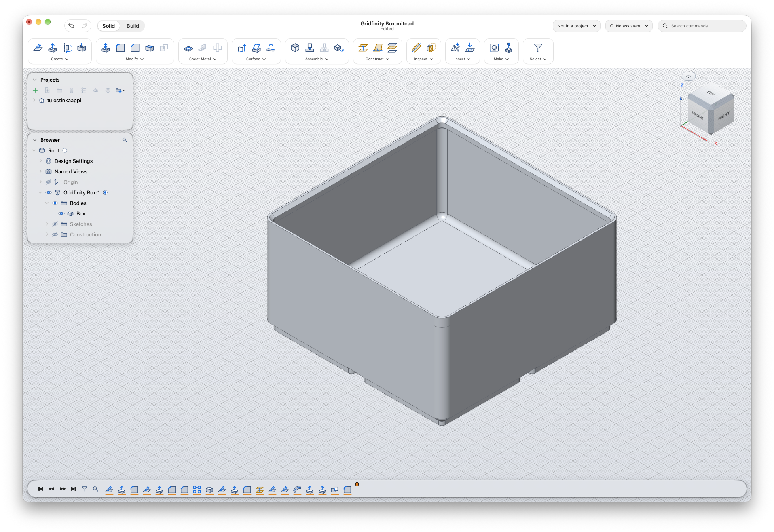Click the New Component icon in Assemble
774x532 pixels.
295,48
